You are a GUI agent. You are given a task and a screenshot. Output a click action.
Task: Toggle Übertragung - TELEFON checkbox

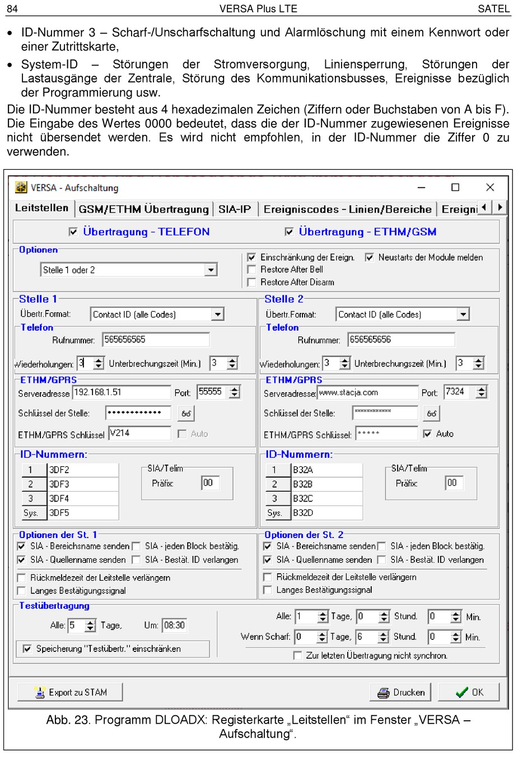coord(73,231)
